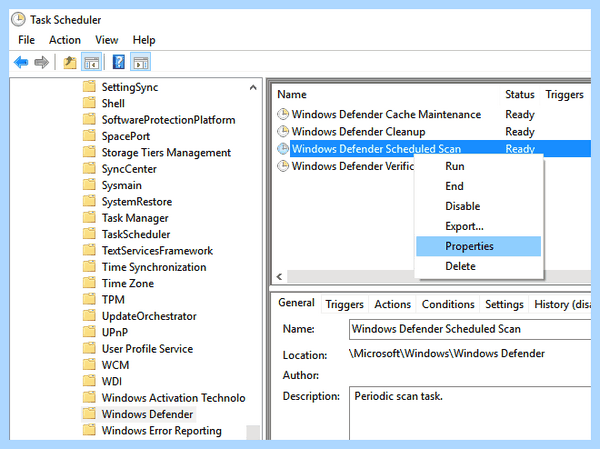The height and width of the screenshot is (449, 600).
Task: Choose Export... from the context menu
Action: pos(478,226)
